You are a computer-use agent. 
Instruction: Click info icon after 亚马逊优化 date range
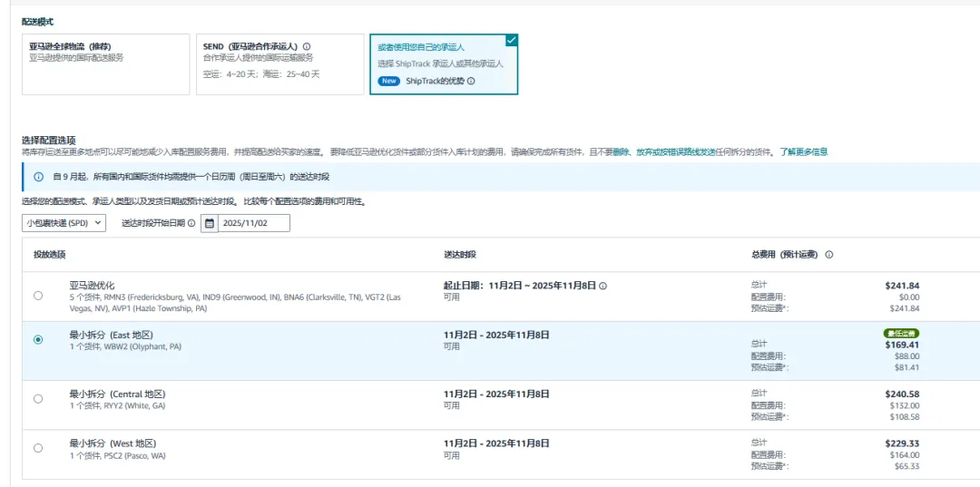(x=603, y=286)
